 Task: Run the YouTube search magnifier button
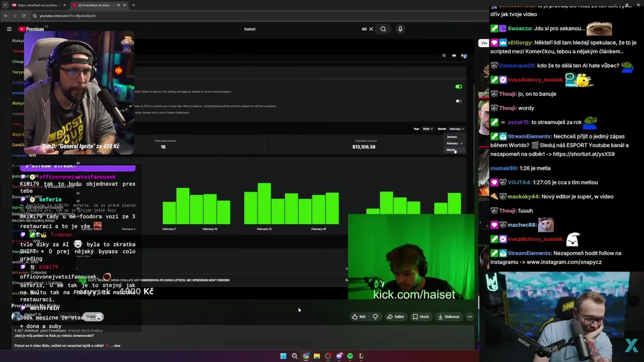pos(383,29)
